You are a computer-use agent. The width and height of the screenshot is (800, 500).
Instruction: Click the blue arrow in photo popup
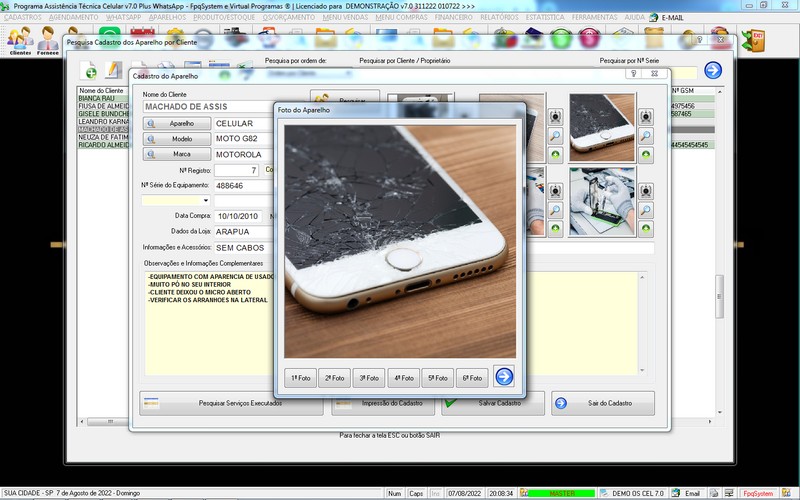coord(504,377)
